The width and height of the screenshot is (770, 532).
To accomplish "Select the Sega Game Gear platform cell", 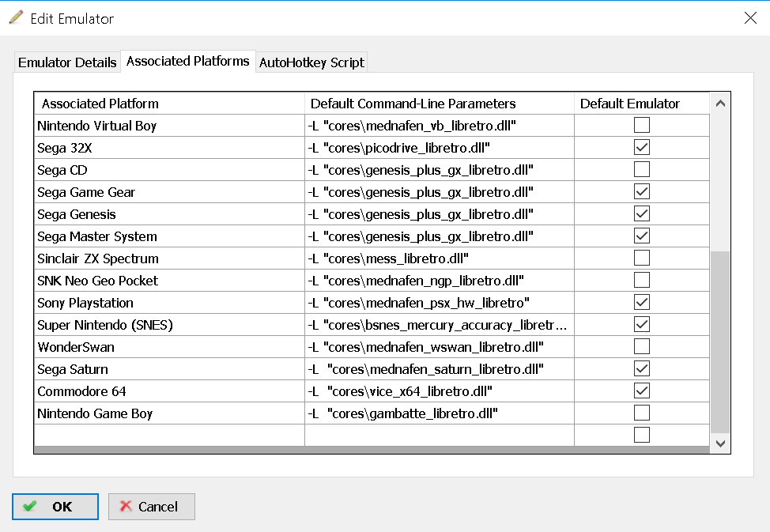I will pyautogui.click(x=169, y=192).
